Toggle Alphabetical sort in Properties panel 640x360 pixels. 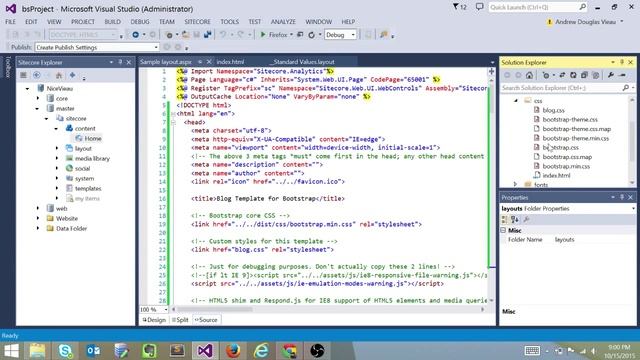point(515,220)
